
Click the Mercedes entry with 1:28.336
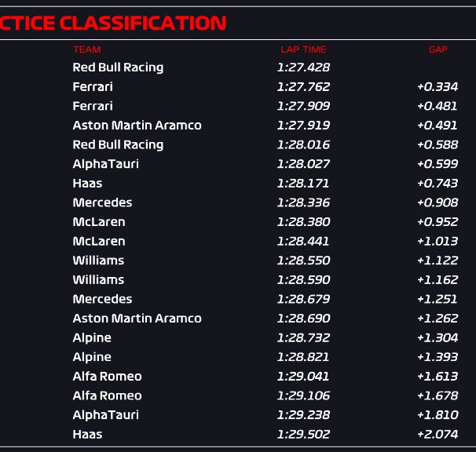pos(102,202)
